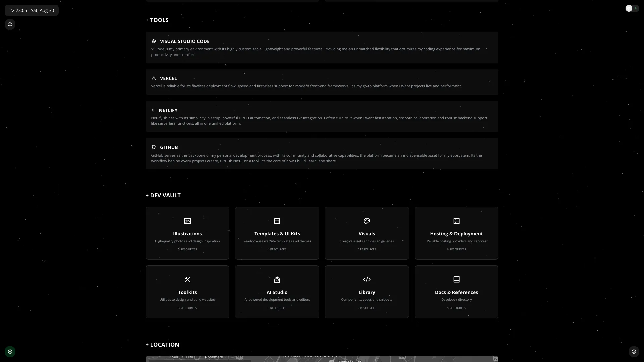Click the Toolkits crossed tools icon
The image size is (644, 362).
187,279
